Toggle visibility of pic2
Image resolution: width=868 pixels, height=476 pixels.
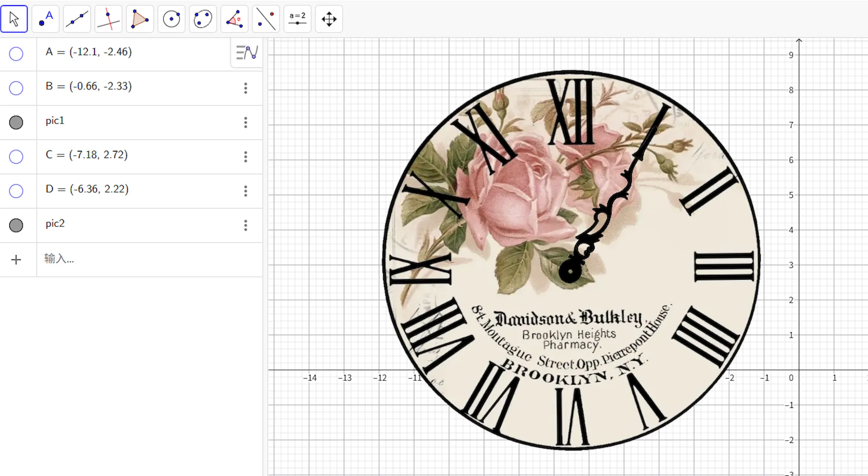click(16, 225)
